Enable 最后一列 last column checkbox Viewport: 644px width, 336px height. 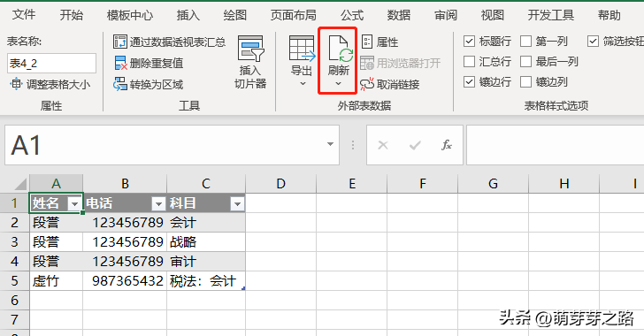coord(525,62)
